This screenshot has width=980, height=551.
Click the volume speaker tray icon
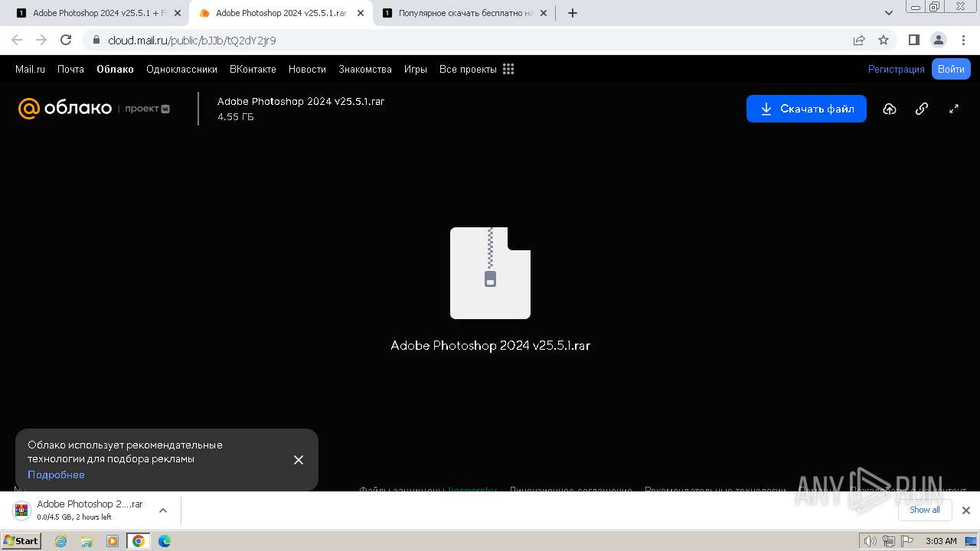[x=871, y=541]
